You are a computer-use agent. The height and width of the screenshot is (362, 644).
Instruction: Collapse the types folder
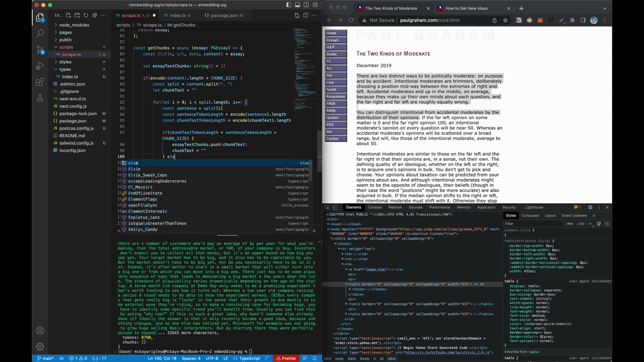tap(65, 69)
